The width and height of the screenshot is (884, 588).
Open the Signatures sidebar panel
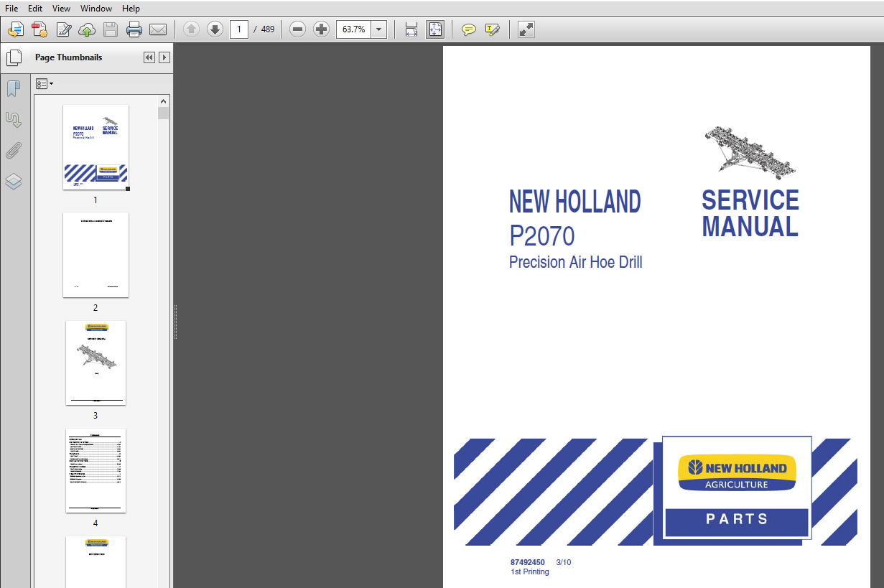click(13, 119)
